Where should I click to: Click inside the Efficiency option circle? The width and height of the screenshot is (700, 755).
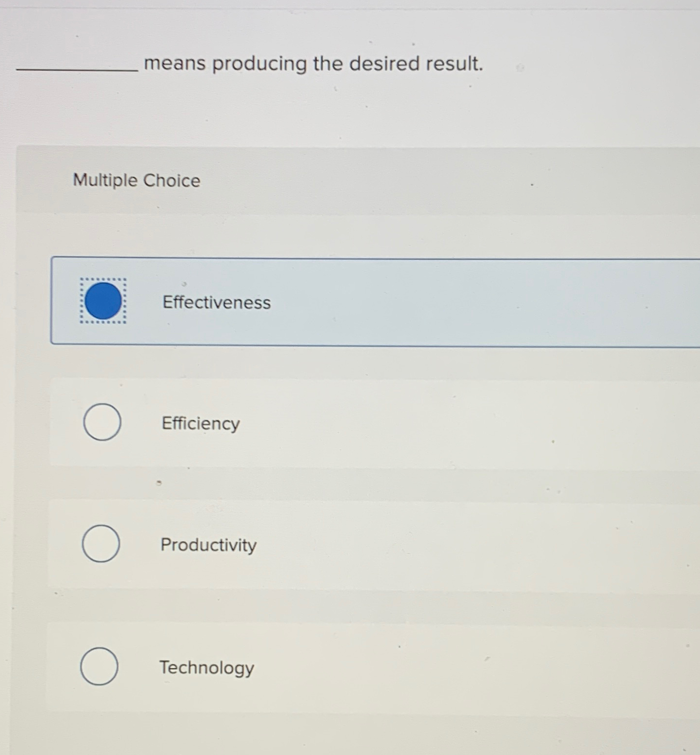[101, 423]
